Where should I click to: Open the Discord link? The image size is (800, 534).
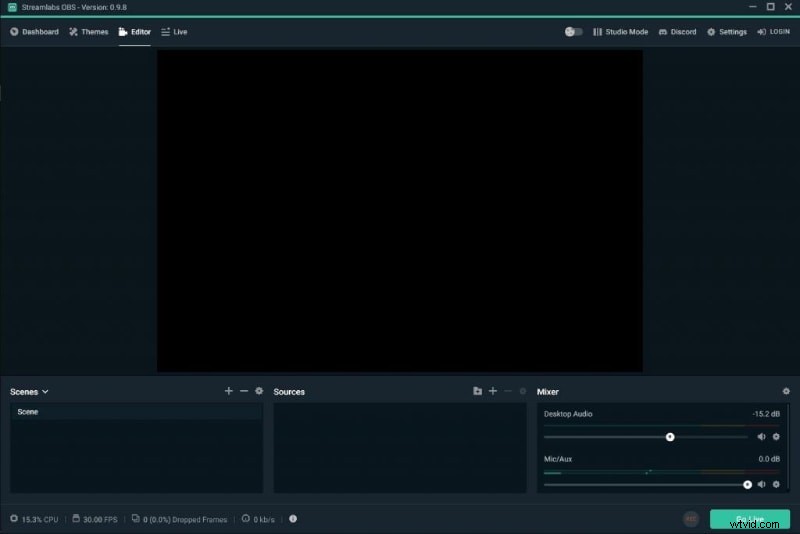pyautogui.click(x=678, y=32)
